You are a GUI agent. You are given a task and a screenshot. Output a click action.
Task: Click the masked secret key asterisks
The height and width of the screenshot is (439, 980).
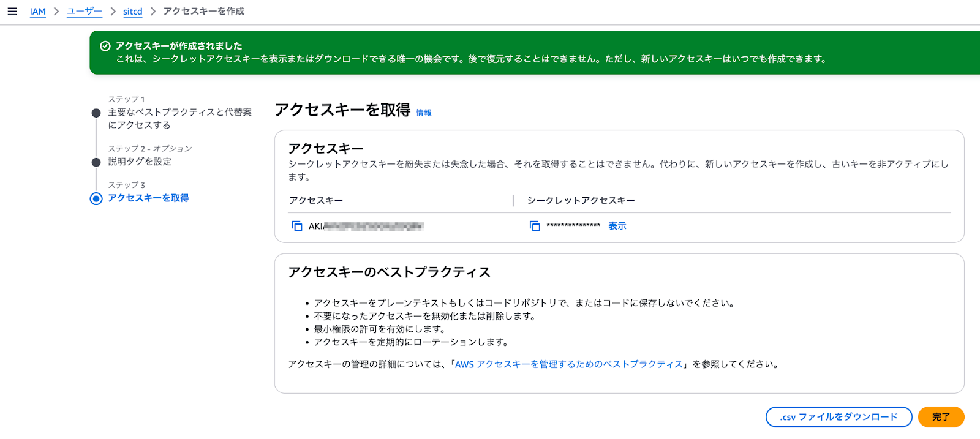[x=573, y=226]
